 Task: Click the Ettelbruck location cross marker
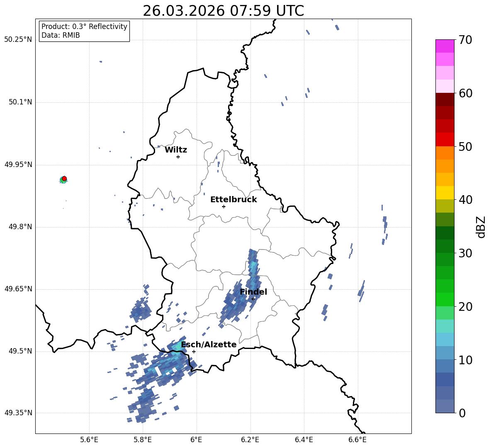pos(224,206)
